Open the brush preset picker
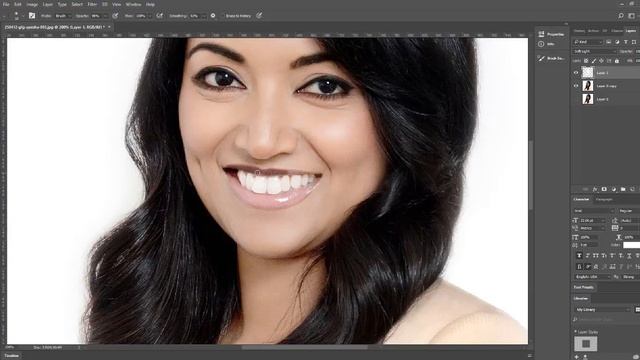Viewport: 640px width, 360px height. click(16, 16)
